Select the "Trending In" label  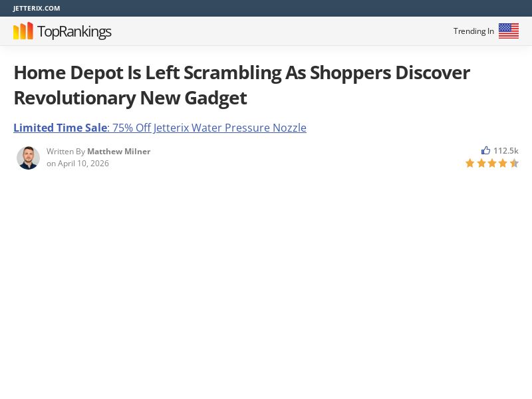(x=473, y=31)
